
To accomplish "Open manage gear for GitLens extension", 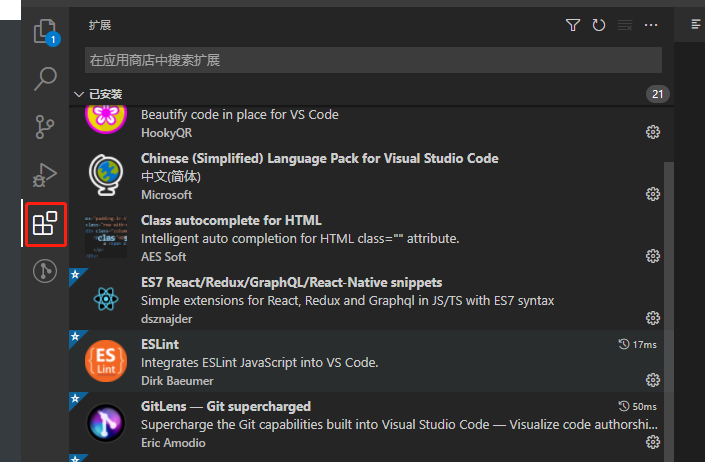I will pos(653,442).
